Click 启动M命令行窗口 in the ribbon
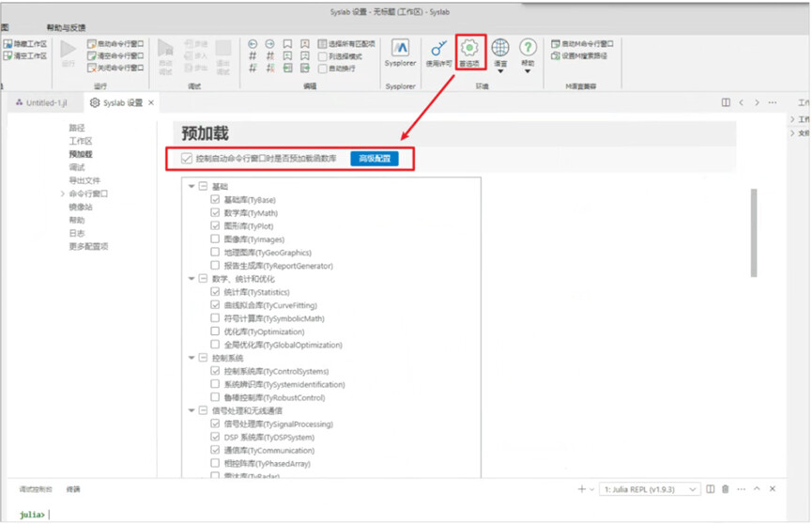 pyautogui.click(x=583, y=44)
